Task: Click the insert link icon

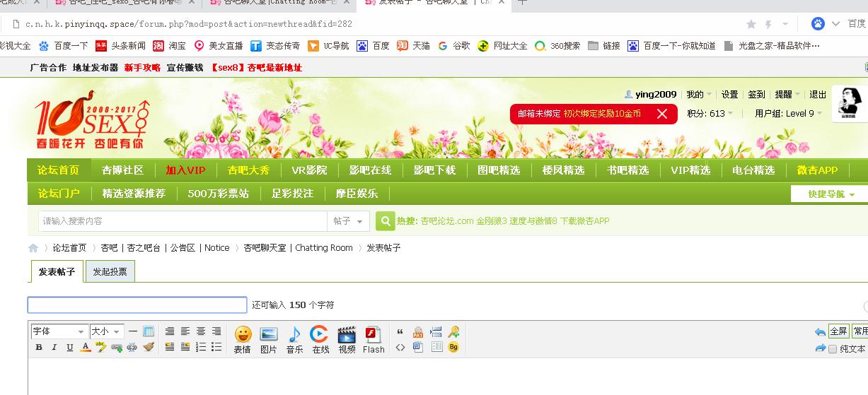Action: [117, 347]
